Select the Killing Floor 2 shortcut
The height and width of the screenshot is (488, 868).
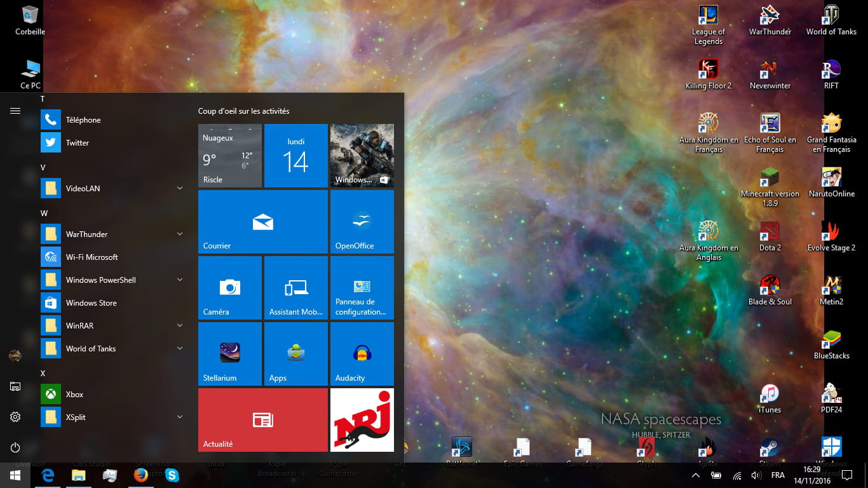(708, 74)
